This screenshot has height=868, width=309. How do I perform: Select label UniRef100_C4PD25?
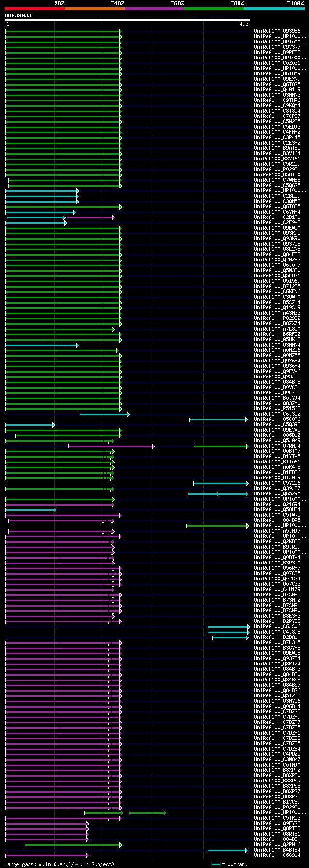pyautogui.click(x=277, y=754)
